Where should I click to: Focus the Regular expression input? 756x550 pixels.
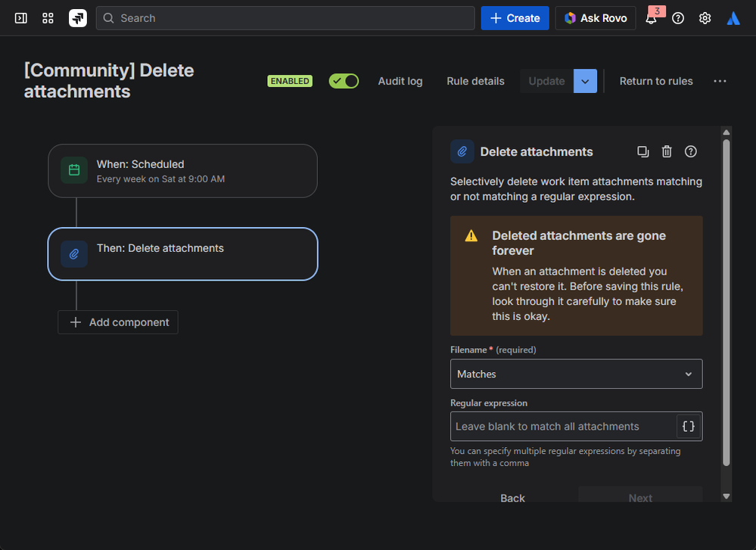pyautogui.click(x=564, y=426)
